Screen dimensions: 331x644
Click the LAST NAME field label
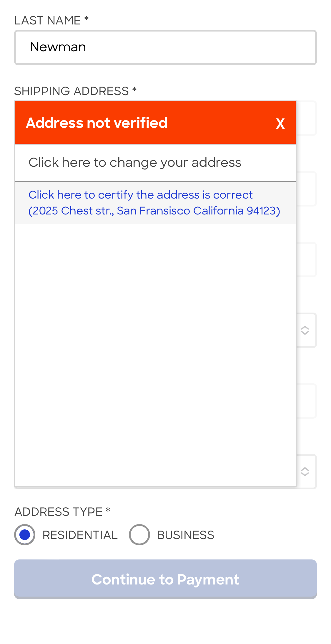47,20
